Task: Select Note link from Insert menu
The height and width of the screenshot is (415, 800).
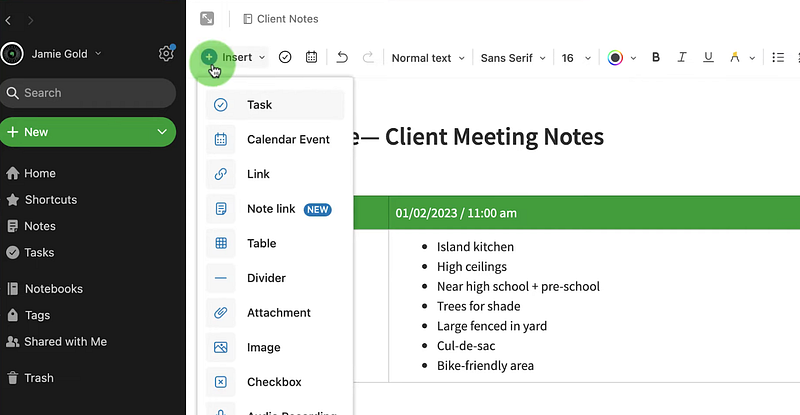Action: (275, 209)
